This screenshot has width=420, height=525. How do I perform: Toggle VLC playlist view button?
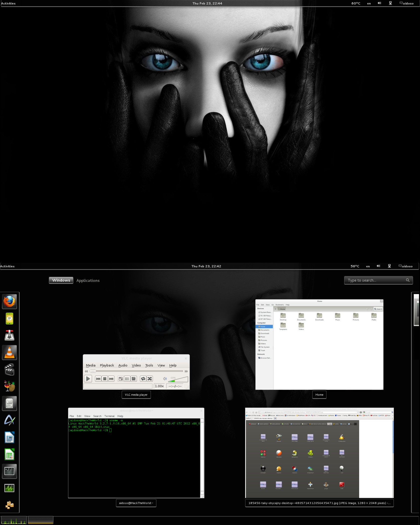127,379
